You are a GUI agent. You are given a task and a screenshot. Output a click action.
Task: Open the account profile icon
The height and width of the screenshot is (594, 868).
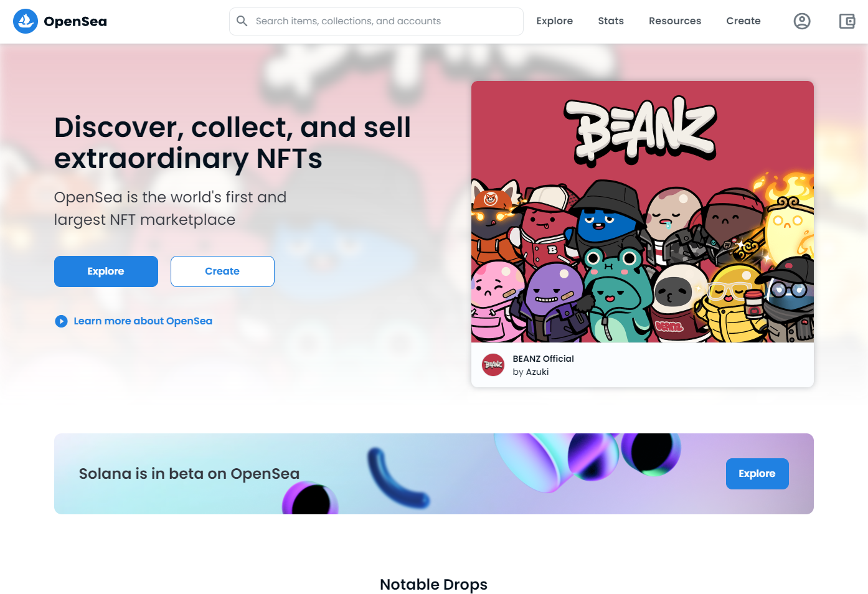(802, 21)
